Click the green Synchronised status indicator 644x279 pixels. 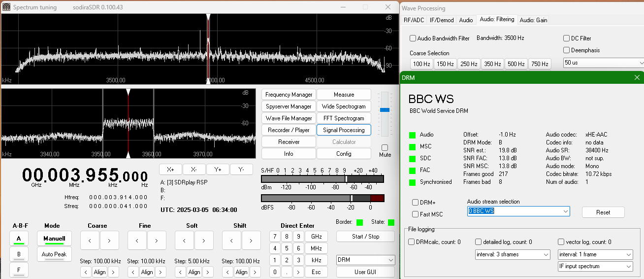pos(412,182)
